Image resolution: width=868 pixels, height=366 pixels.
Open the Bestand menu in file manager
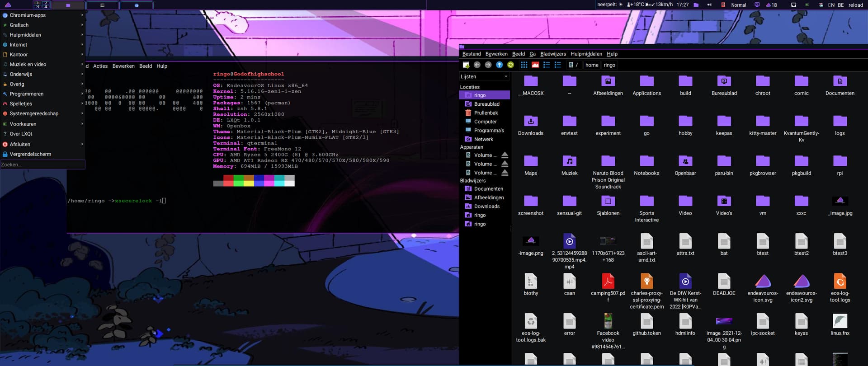pos(472,54)
